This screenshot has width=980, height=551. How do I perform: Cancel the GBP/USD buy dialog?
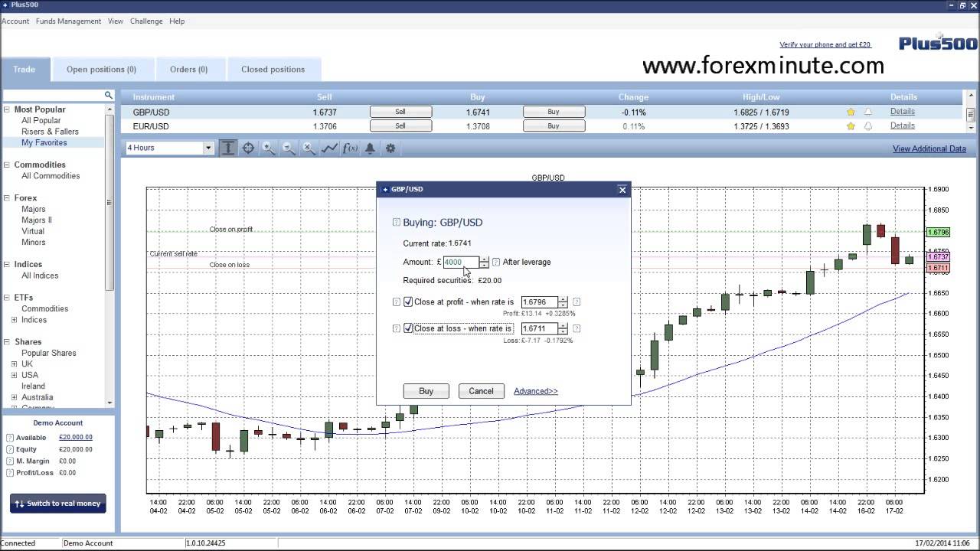click(481, 391)
